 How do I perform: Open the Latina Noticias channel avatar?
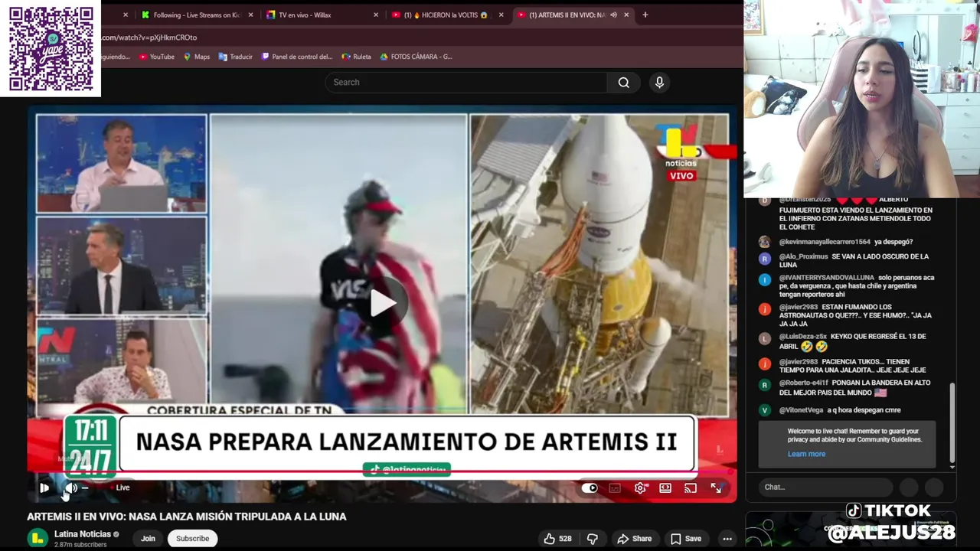tap(38, 539)
